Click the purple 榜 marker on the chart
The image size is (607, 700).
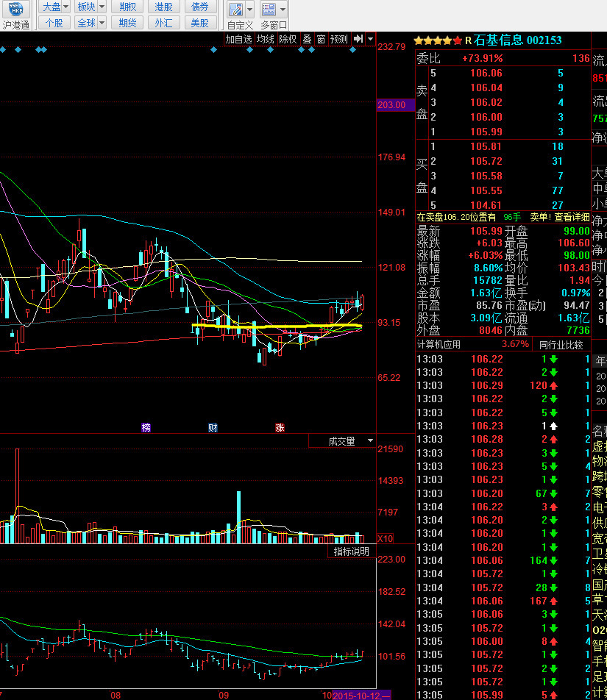[146, 427]
